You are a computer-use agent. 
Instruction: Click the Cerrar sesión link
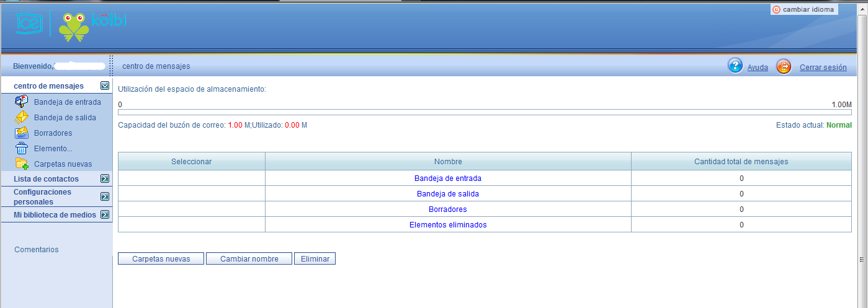823,68
